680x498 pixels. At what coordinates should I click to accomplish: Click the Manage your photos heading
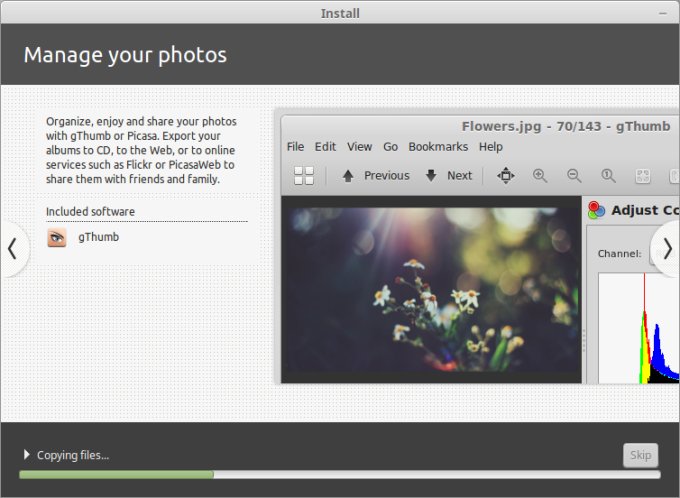pyautogui.click(x=125, y=55)
